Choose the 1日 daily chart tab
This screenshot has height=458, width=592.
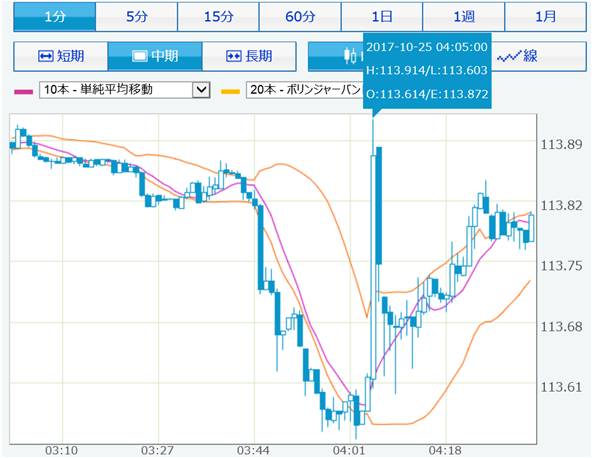(382, 17)
